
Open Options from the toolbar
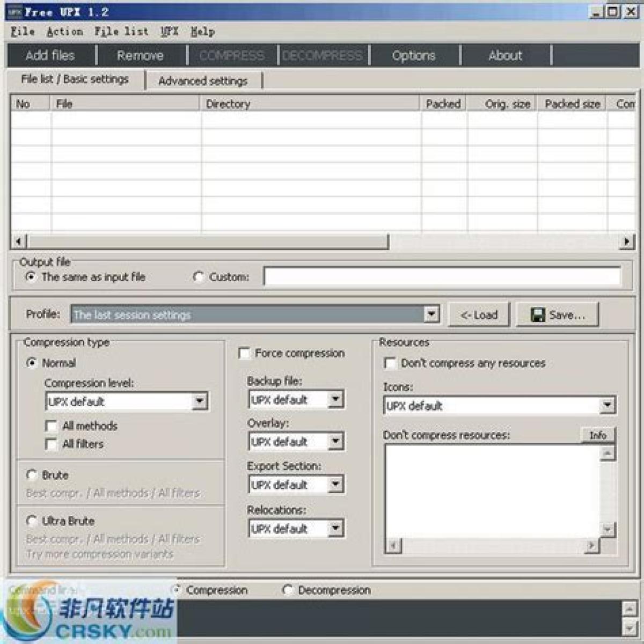pyautogui.click(x=413, y=55)
